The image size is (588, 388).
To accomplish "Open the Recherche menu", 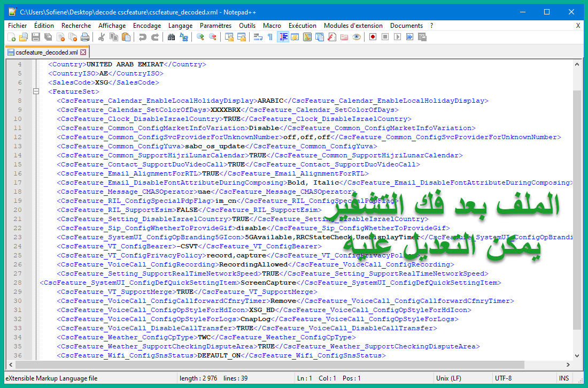I will coord(76,26).
